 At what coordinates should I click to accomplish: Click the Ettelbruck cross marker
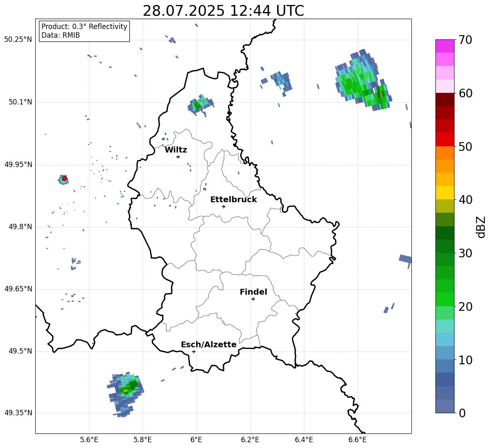pyautogui.click(x=224, y=206)
